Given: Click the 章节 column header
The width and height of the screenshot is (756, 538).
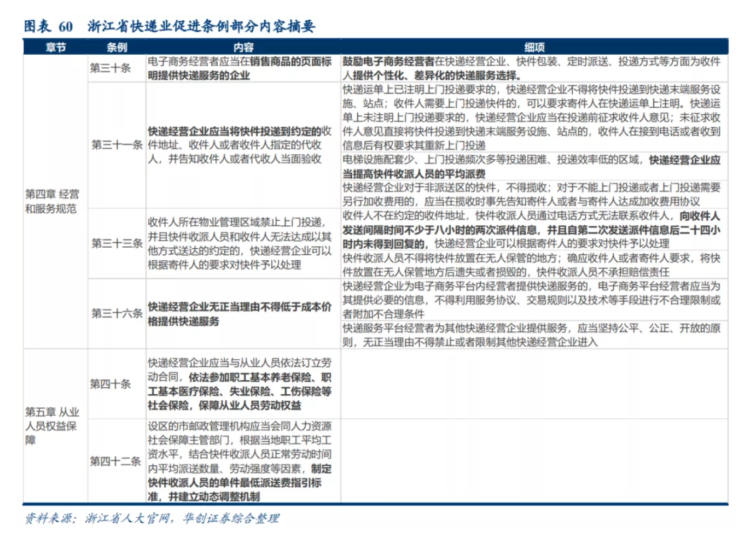Looking at the screenshot, I should 55,48.
